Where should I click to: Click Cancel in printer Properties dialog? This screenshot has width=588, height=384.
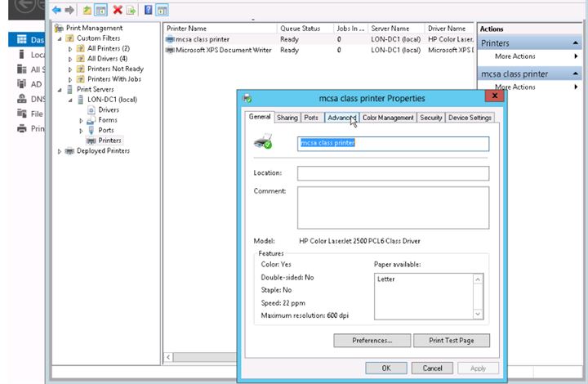click(432, 368)
